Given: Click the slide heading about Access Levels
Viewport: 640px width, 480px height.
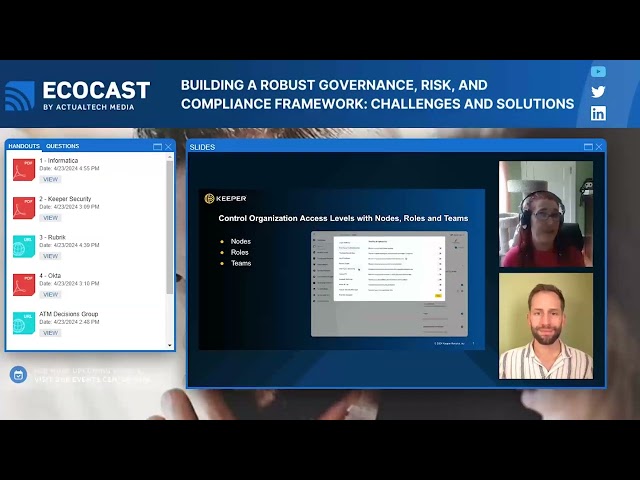Looking at the screenshot, I should click(343, 218).
